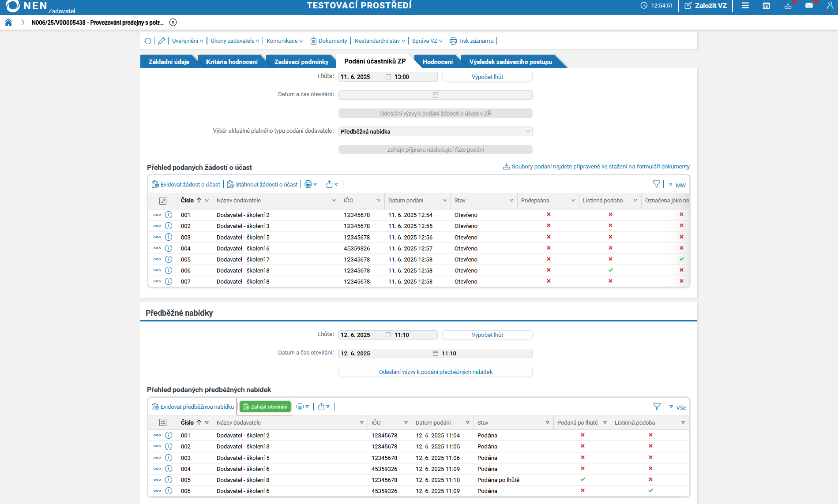Screen dimensions: 838x504
Task: Open the calendar icon in header
Action: coord(766,6)
